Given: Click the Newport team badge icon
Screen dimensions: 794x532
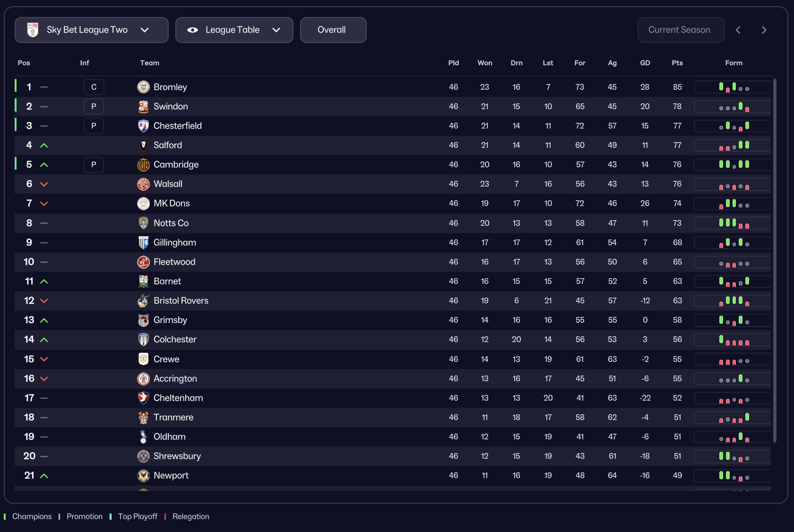Looking at the screenshot, I should coord(143,475).
